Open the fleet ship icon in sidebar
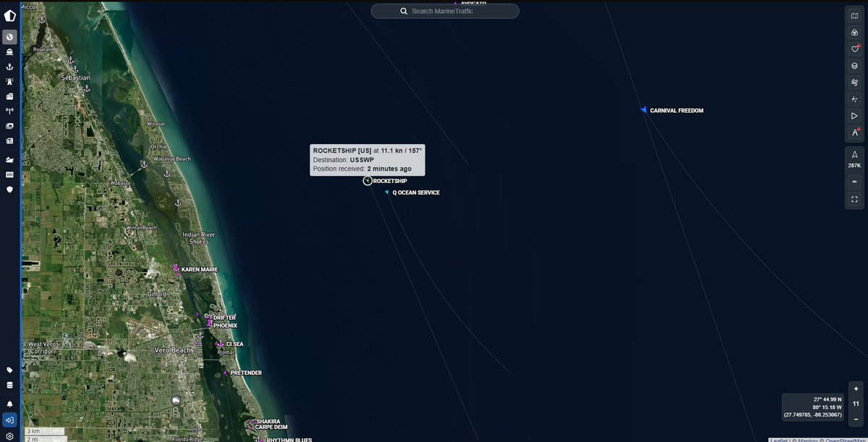This screenshot has width=868, height=442. [9, 160]
